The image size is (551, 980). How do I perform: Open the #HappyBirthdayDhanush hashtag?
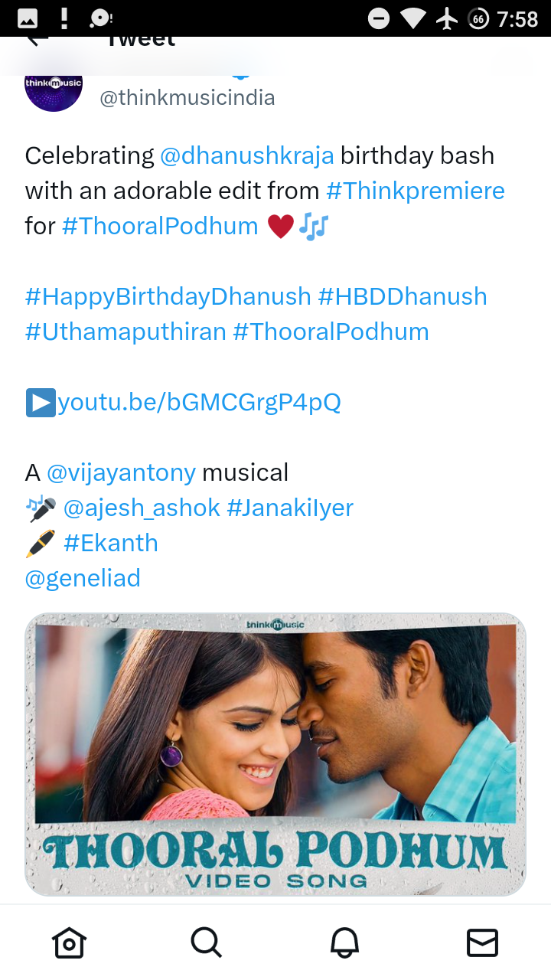(x=168, y=296)
